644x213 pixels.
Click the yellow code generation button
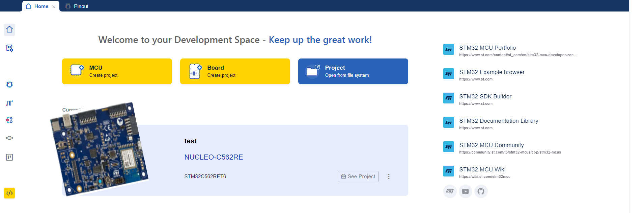pos(9,193)
